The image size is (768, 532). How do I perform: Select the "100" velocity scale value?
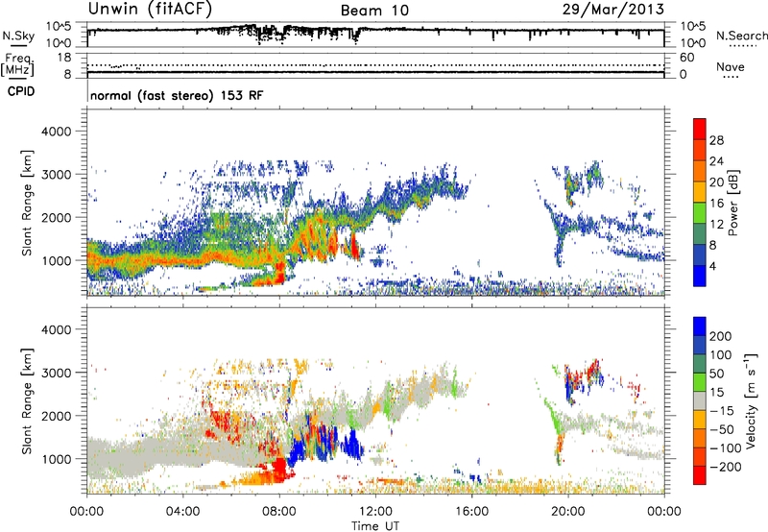point(720,354)
